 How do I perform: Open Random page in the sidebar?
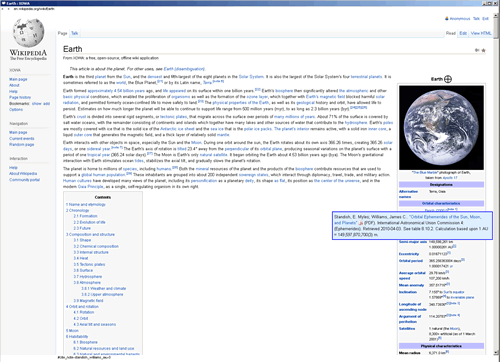tap(22, 145)
